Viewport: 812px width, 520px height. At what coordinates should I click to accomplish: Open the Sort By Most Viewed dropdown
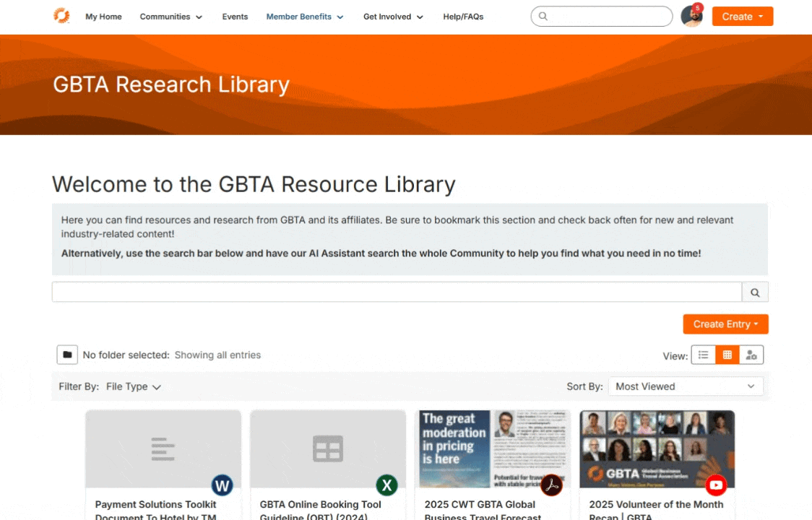pos(686,386)
